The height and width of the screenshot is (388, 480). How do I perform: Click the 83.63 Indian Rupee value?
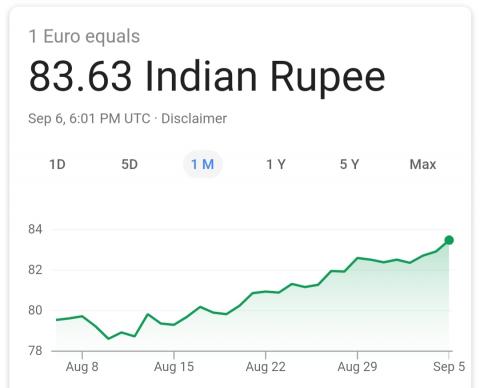click(x=207, y=76)
